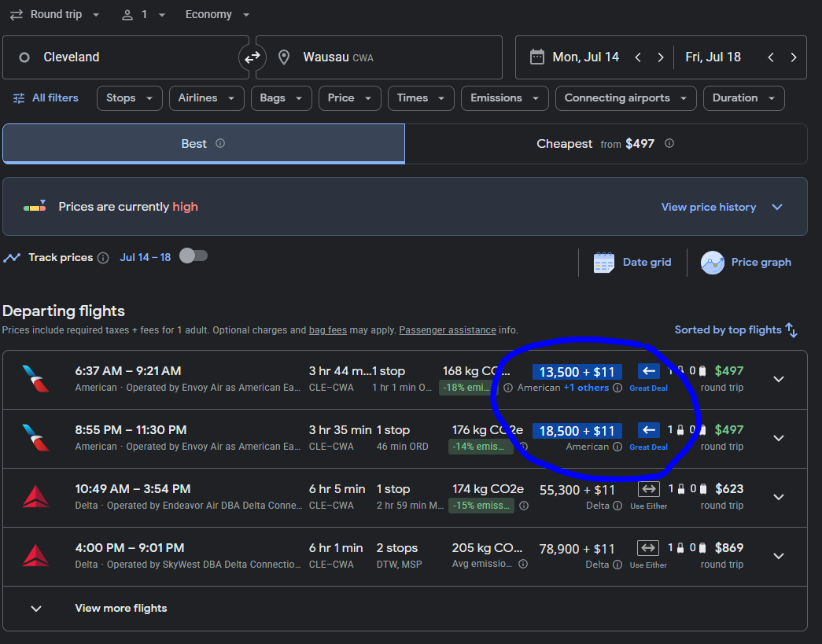Click the Cleveland origin field

point(126,57)
